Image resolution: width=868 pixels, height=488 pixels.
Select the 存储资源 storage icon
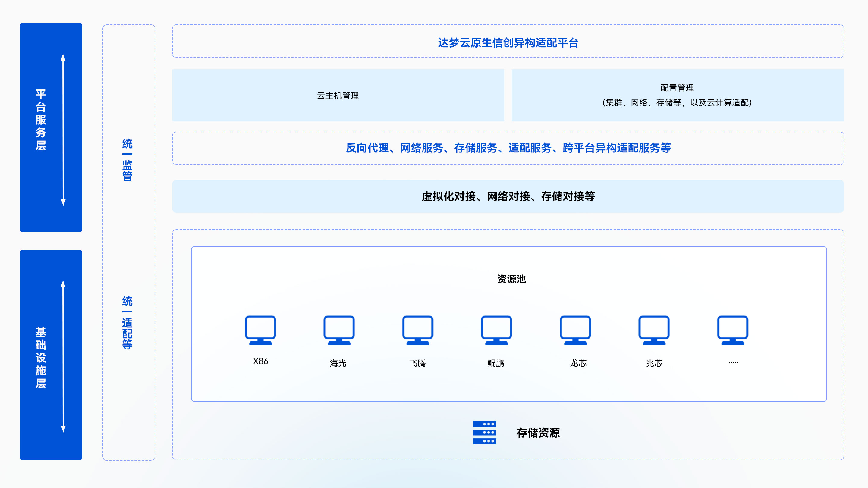point(485,433)
